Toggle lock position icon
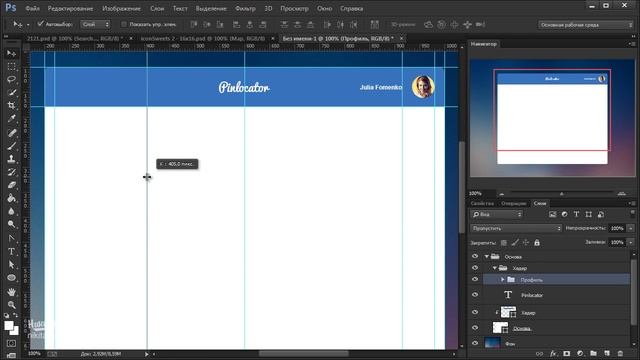 click(x=526, y=242)
